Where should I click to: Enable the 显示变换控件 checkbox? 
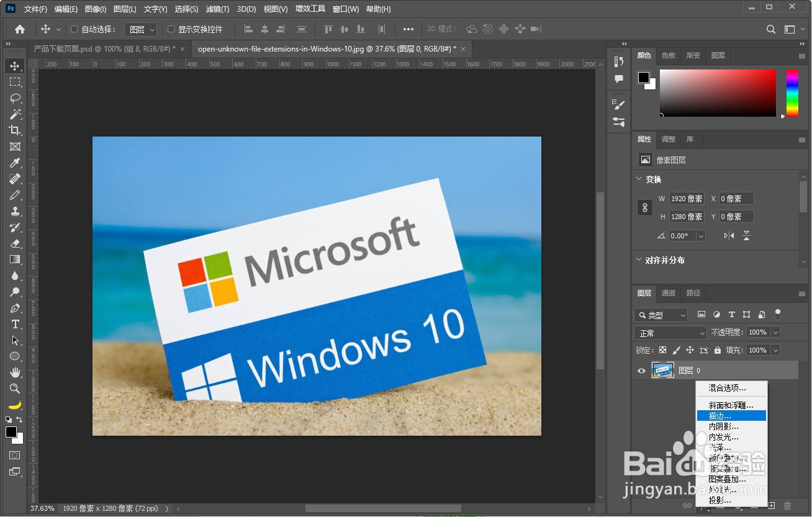point(171,29)
